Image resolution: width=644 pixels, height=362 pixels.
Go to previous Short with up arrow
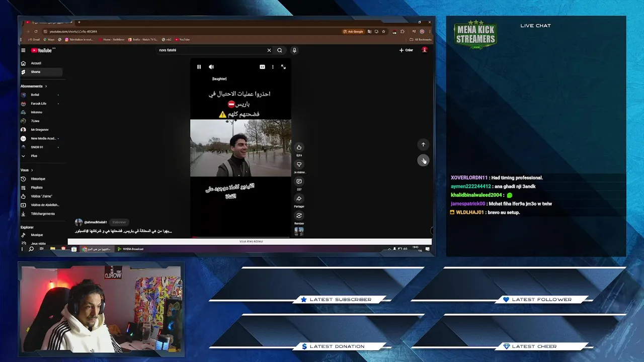pos(423,144)
